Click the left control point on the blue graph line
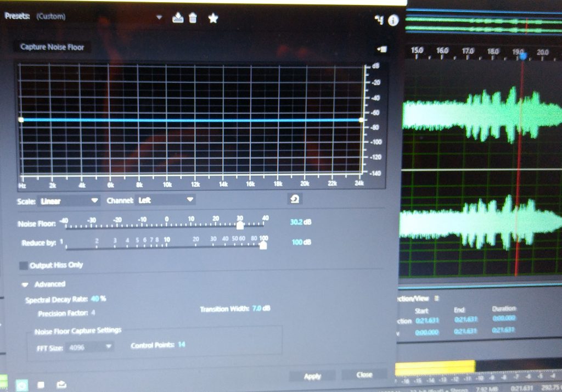 tap(21, 120)
